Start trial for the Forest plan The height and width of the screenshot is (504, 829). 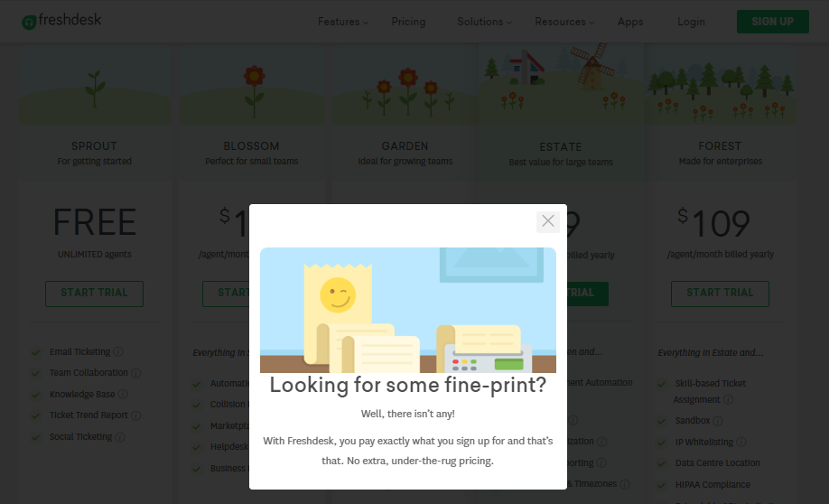point(720,294)
